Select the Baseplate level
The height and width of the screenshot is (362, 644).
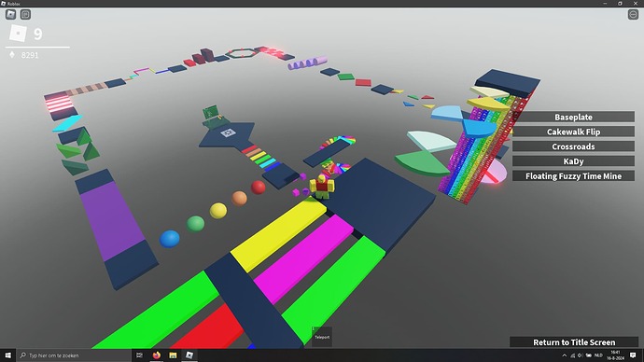point(573,117)
